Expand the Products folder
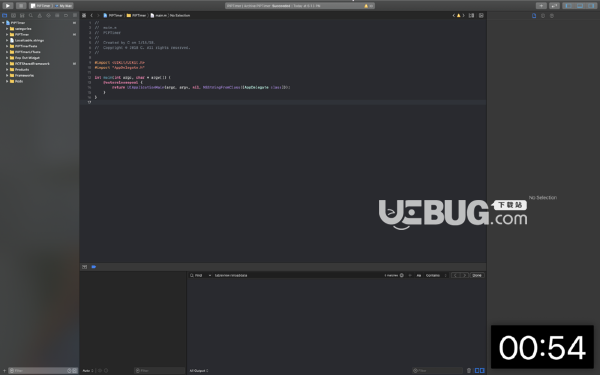Screen dimensions: 600x375 pos(7,70)
